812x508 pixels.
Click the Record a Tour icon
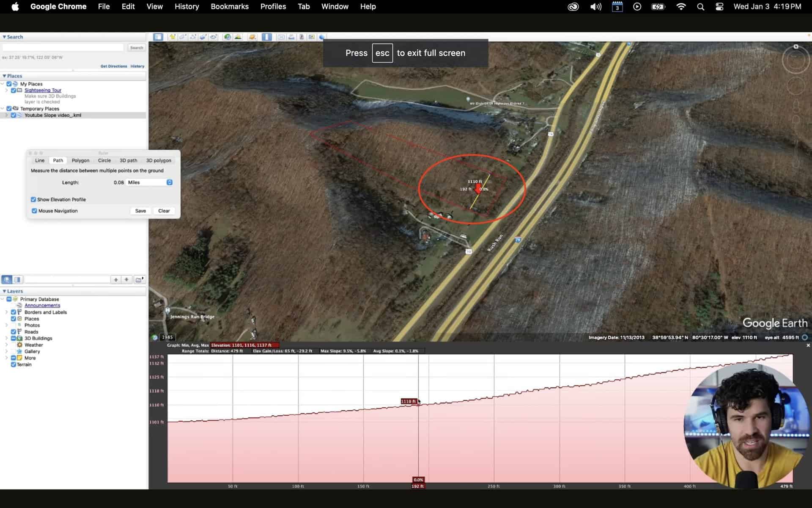[x=214, y=37]
